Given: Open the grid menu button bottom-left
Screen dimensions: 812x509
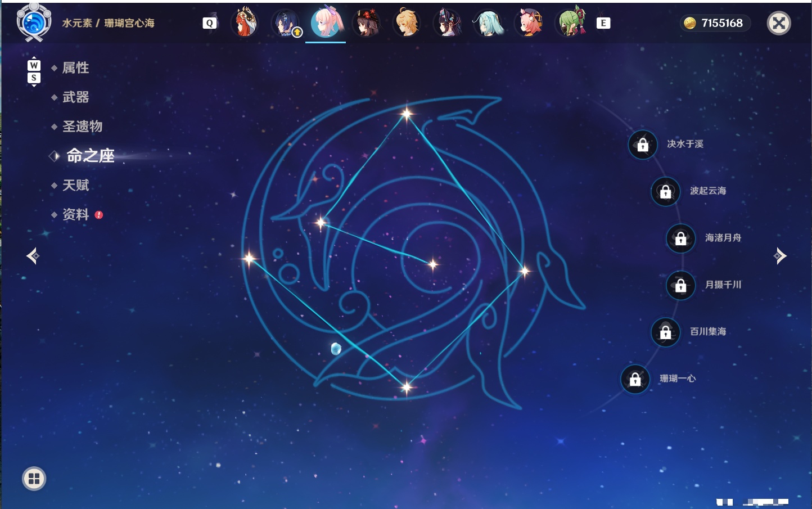Looking at the screenshot, I should [x=34, y=479].
